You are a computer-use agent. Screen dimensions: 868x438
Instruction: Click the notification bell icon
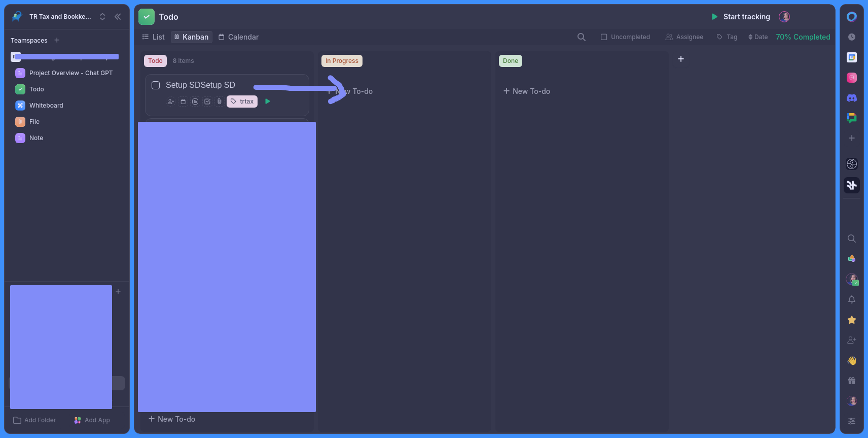pyautogui.click(x=852, y=300)
